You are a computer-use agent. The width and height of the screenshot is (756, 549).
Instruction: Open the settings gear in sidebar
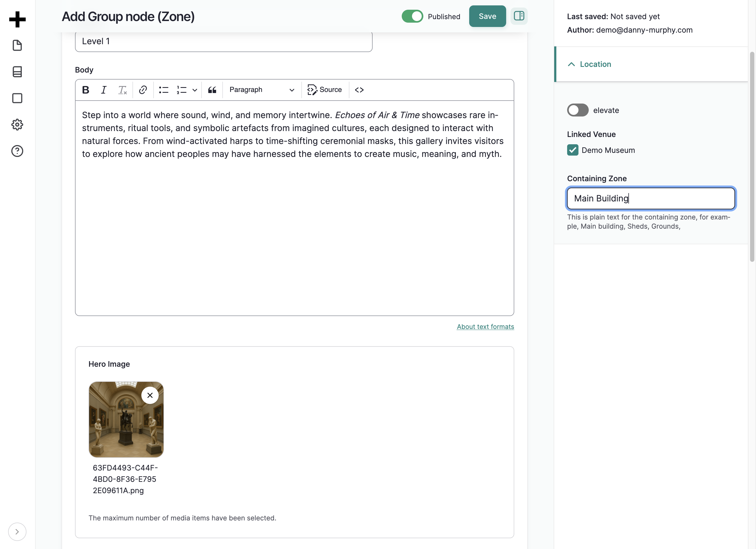click(17, 125)
